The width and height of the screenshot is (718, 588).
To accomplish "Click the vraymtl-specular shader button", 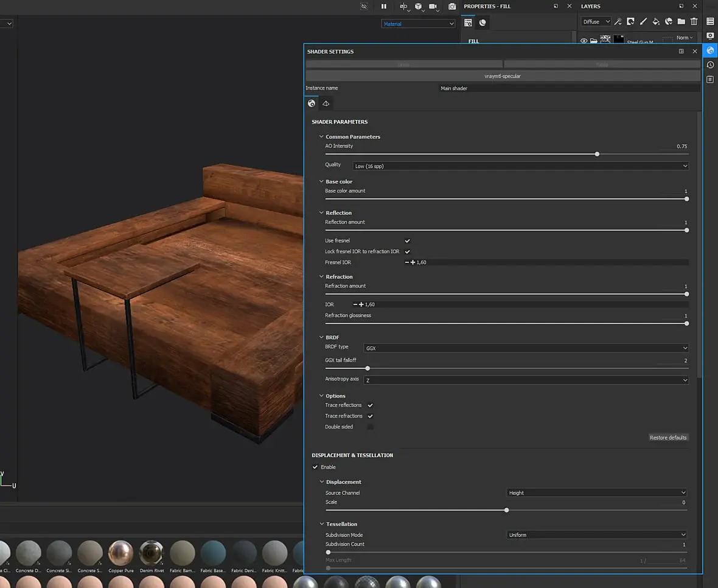I will (503, 76).
